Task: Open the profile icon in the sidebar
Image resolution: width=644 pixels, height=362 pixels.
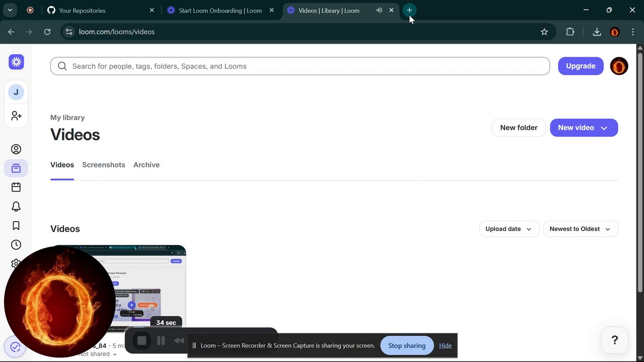Action: click(16, 149)
